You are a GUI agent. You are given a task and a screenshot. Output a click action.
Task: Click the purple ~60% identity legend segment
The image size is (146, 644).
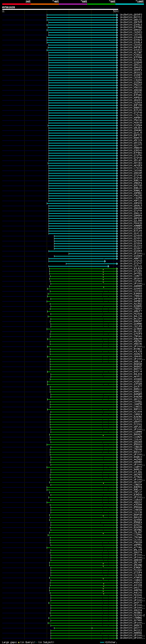coord(73,4)
